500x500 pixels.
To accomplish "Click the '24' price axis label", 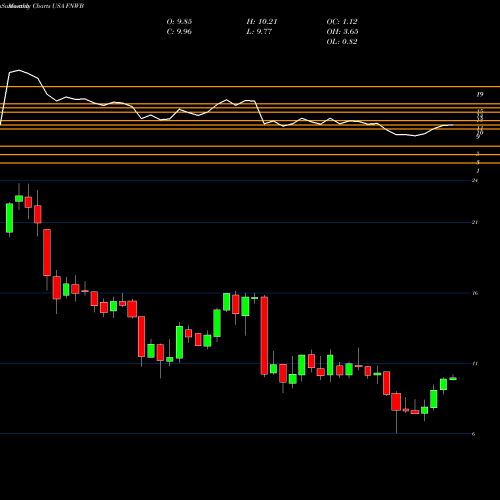I will (475, 180).
